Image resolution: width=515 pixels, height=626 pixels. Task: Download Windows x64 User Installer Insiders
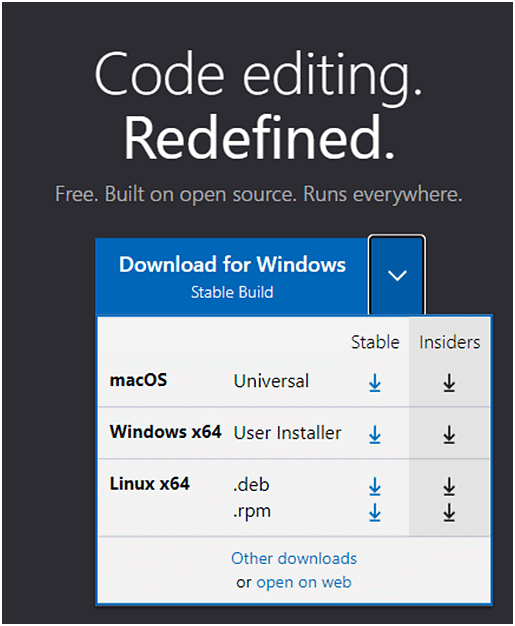[449, 434]
